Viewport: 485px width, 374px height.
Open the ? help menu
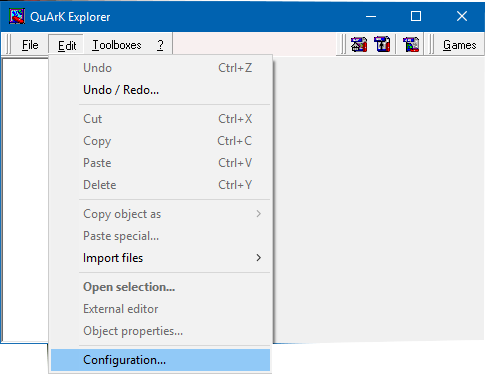[x=160, y=45]
